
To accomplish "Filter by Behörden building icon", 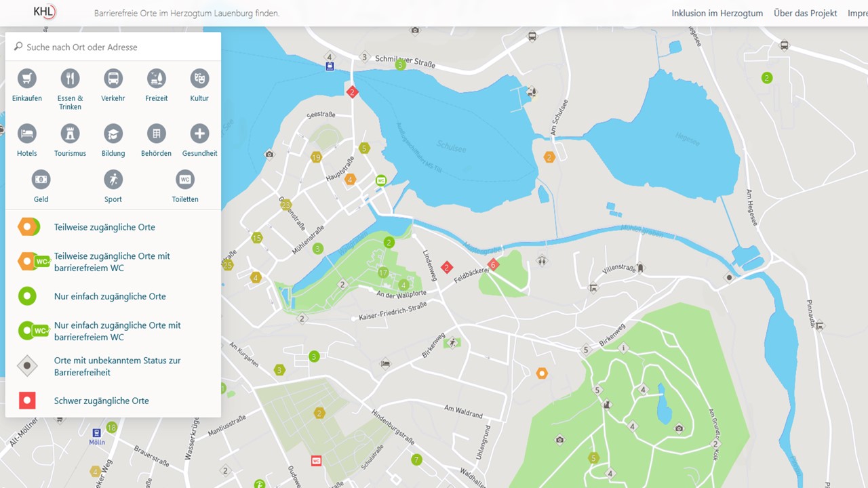I will (x=157, y=134).
